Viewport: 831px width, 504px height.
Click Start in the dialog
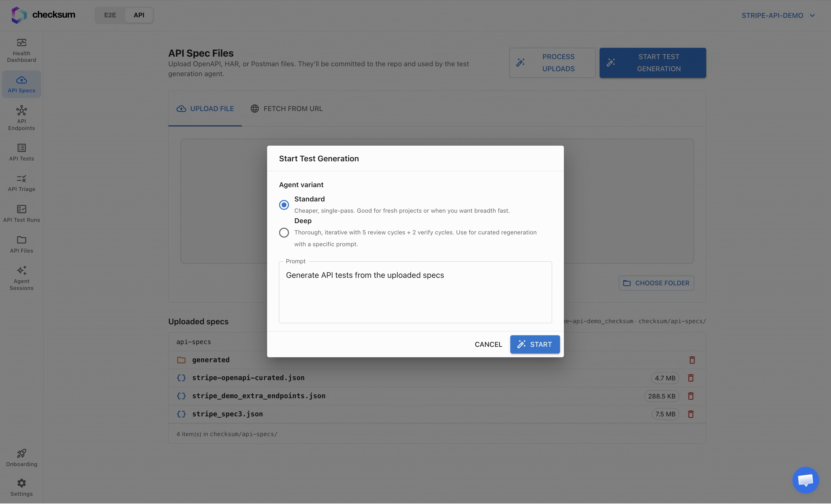(x=535, y=344)
